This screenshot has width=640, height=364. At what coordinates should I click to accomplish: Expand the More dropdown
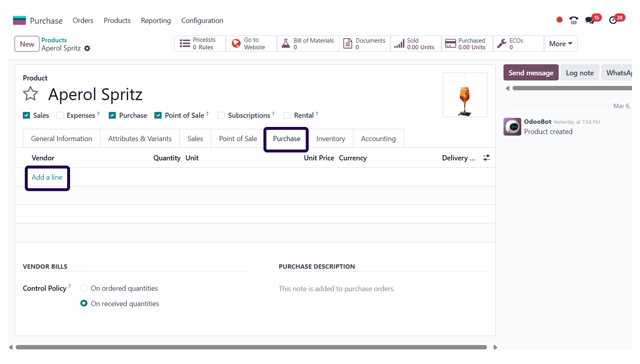pos(560,44)
